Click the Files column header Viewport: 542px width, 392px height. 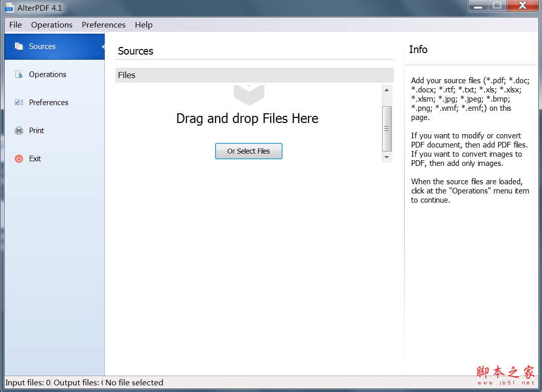pyautogui.click(x=254, y=75)
